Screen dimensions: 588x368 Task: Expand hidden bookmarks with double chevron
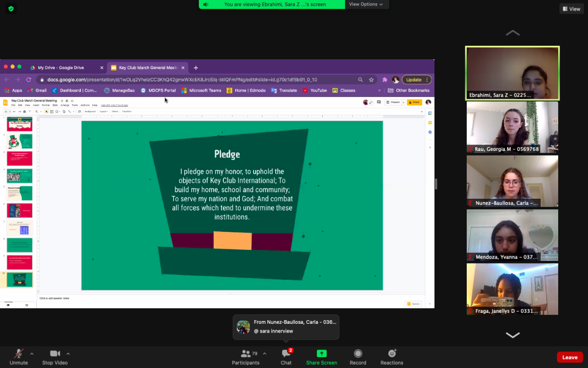(379, 91)
